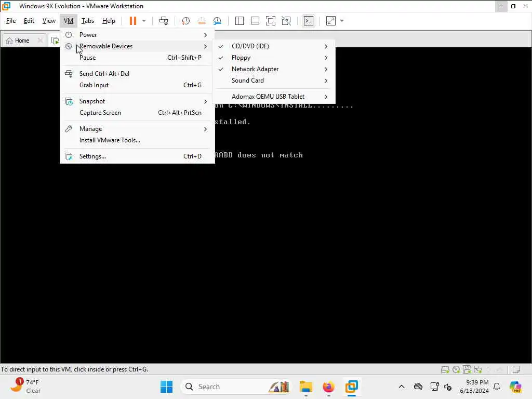Expand the Power submenu
Image resolution: width=532 pixels, height=399 pixels.
pos(137,35)
